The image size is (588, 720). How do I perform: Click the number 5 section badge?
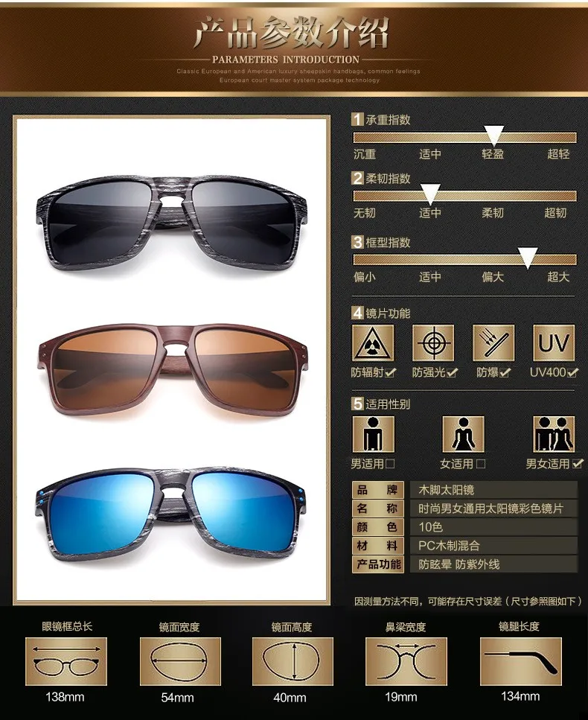(357, 404)
